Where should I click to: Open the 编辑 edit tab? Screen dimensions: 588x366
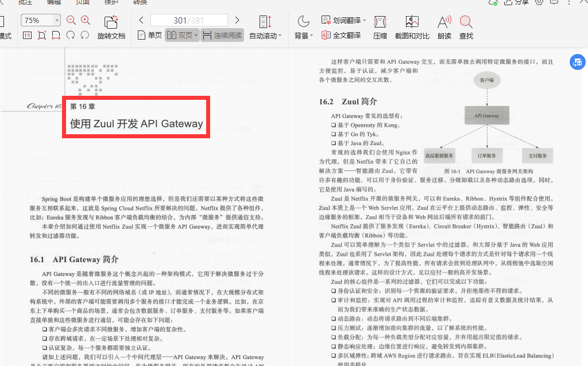[x=54, y=2]
